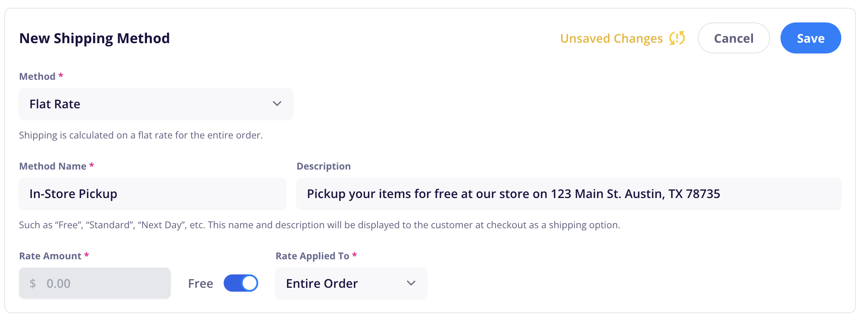Save the new shipping method
This screenshot has width=868, height=321.
tap(811, 38)
